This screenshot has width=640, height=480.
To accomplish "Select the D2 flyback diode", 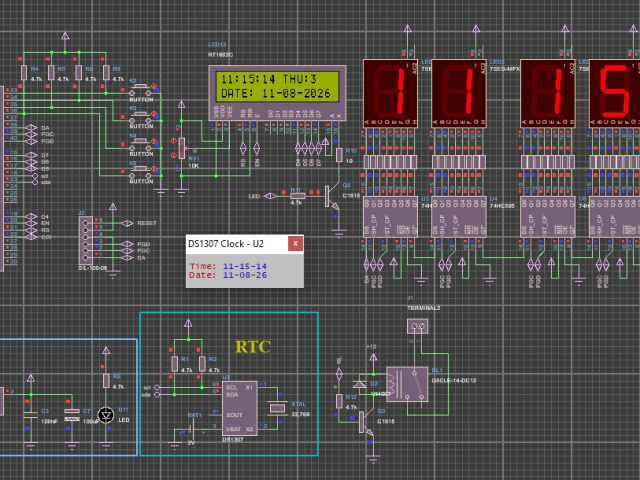I will [x=359, y=384].
